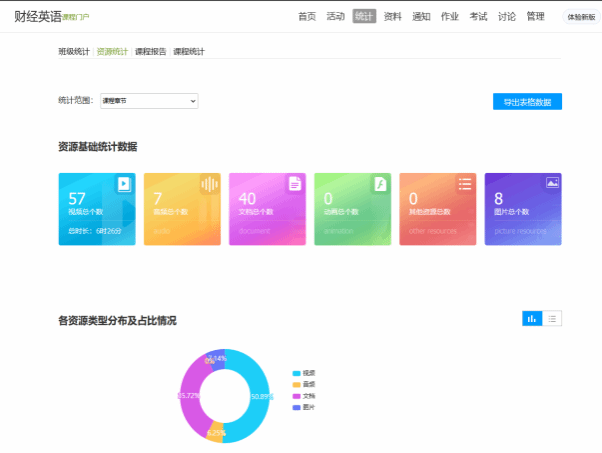Image resolution: width=602 pixels, height=453 pixels.
Task: Click the flash animation icon on green card
Action: (380, 184)
